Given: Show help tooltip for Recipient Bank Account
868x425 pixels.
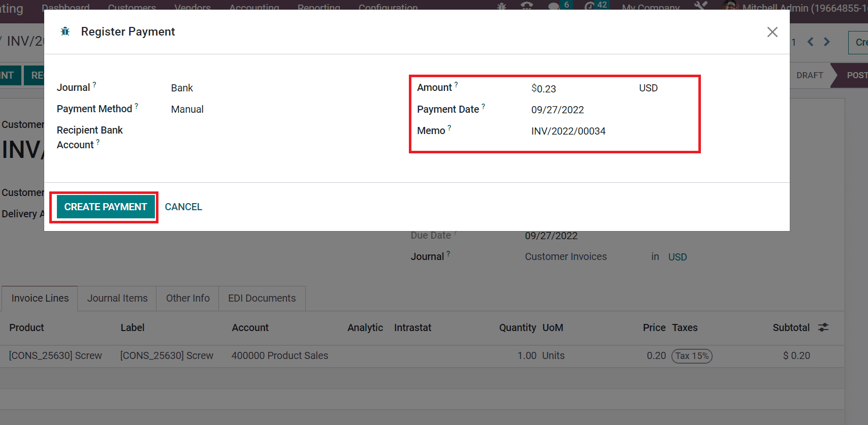Looking at the screenshot, I should [98, 142].
